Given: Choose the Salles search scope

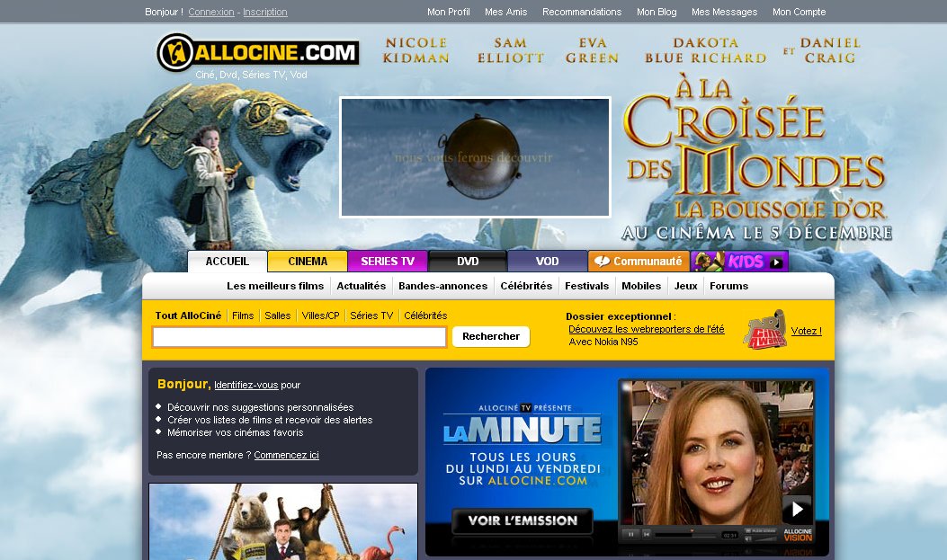Looking at the screenshot, I should (278, 316).
